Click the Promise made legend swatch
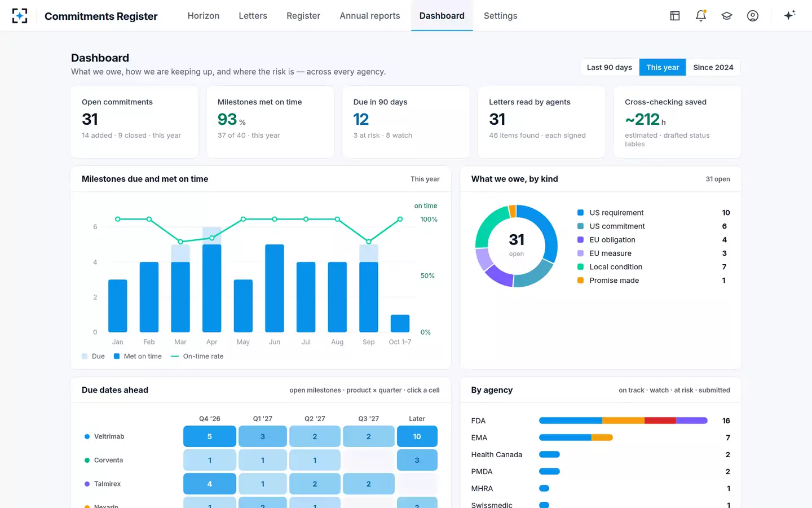 tap(580, 281)
